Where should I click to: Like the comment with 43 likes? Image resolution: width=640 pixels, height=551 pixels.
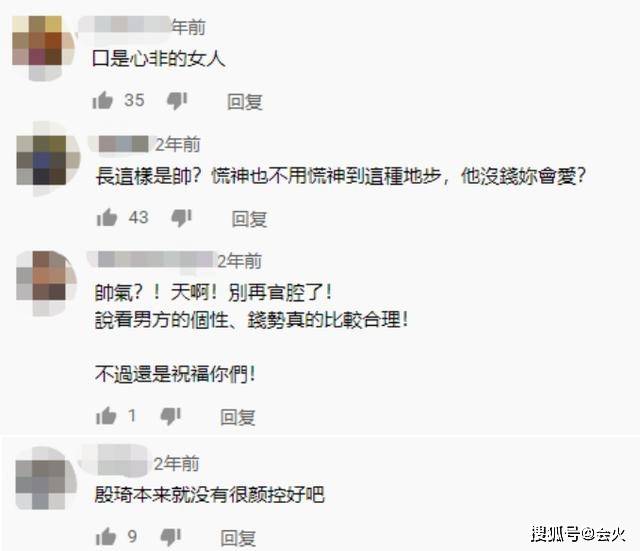click(107, 217)
